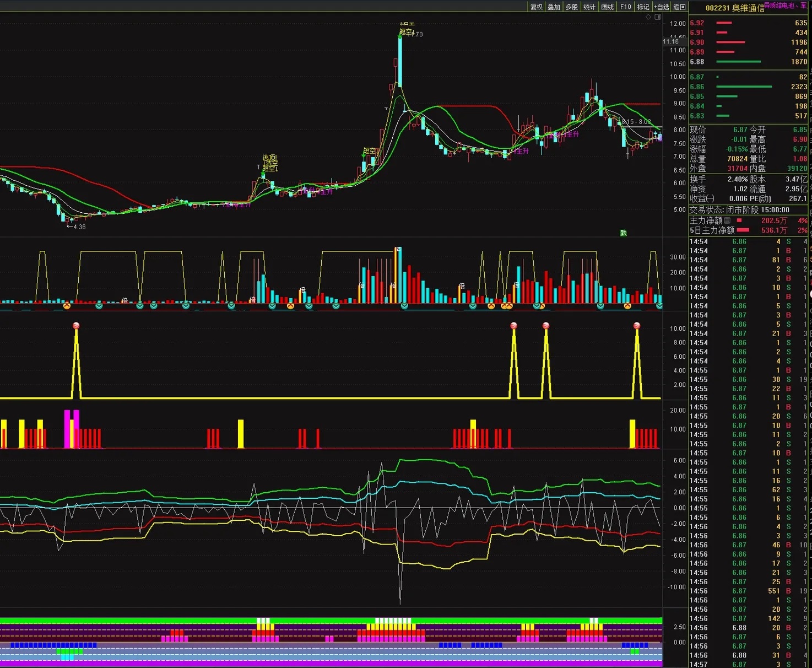The width and height of the screenshot is (812, 668).
Task: Click 5日主力净额 amount 536.1万
Action: (x=774, y=230)
